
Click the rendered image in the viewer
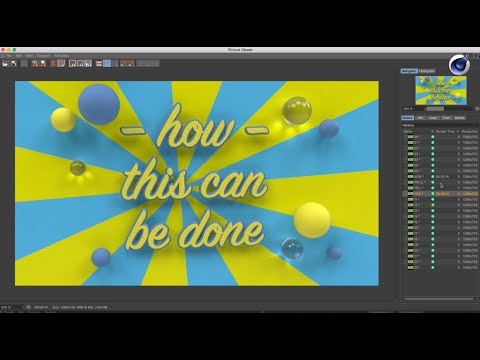point(197,183)
